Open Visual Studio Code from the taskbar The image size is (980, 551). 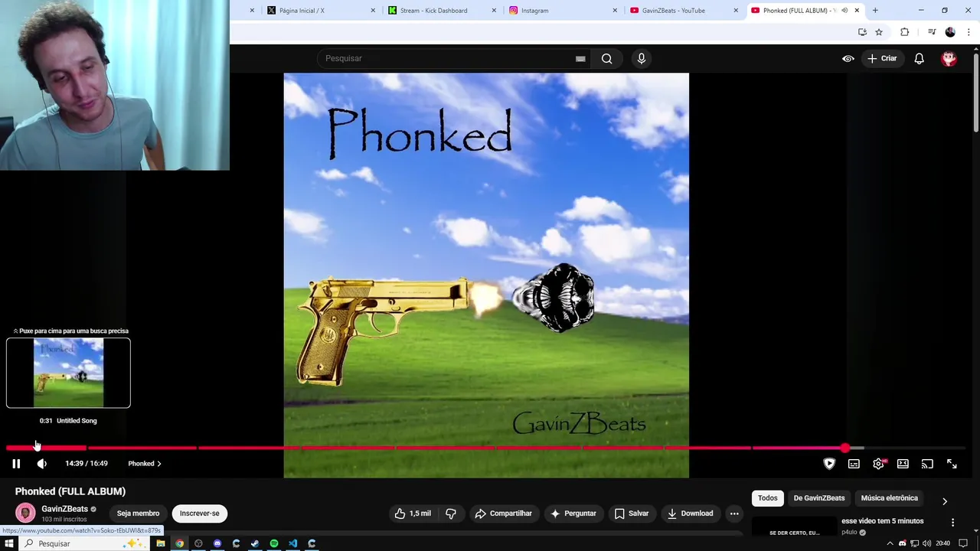292,544
